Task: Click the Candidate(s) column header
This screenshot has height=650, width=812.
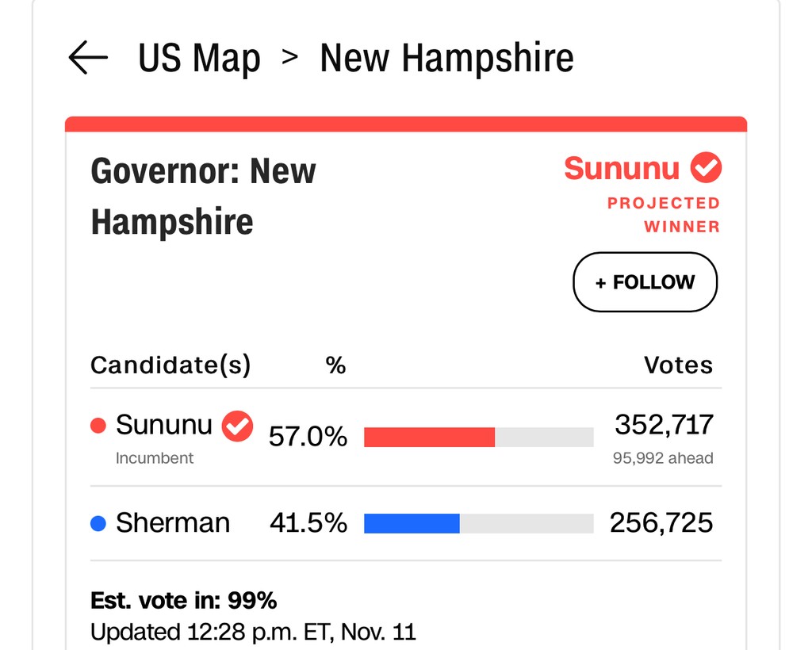Action: [x=170, y=365]
